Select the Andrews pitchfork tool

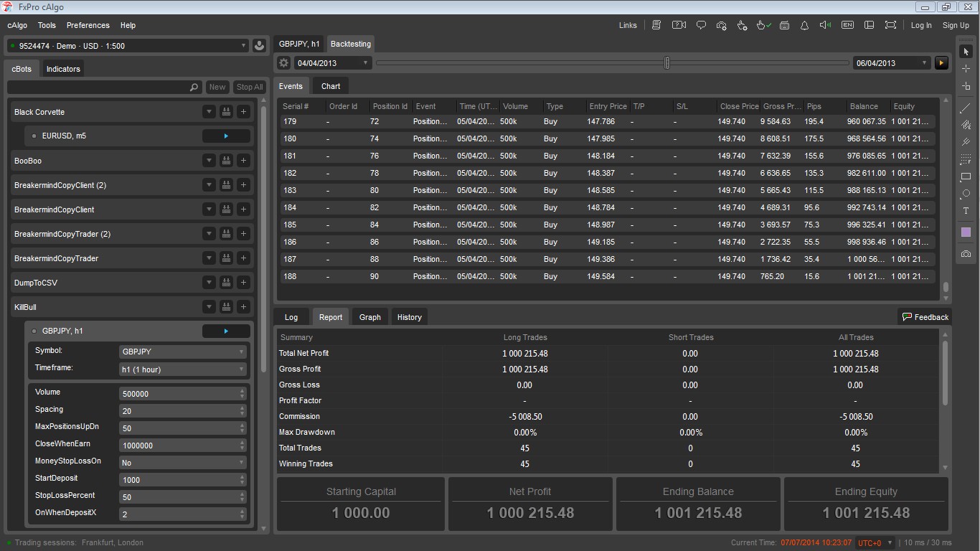click(966, 143)
